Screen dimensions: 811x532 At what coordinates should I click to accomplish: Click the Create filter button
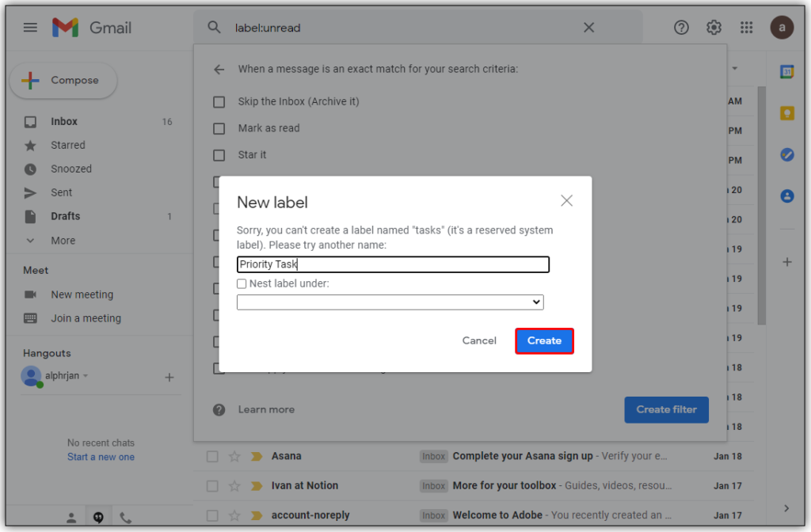click(x=666, y=409)
